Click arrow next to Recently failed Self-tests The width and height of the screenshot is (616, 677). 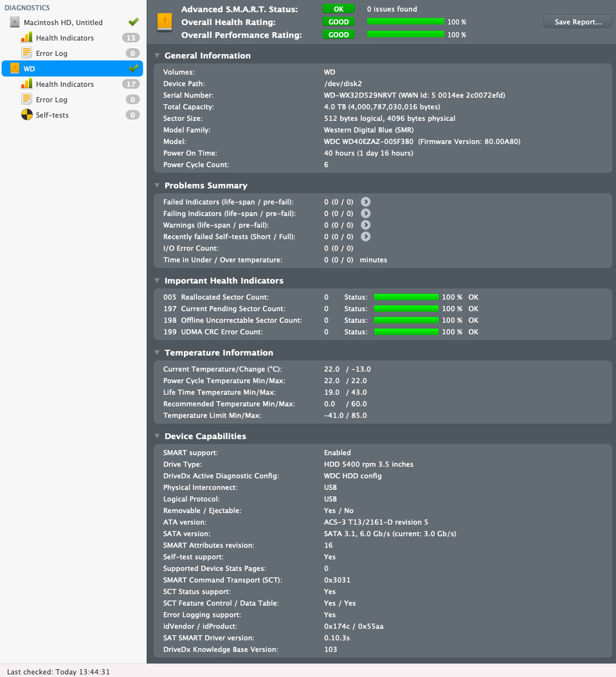tap(366, 237)
